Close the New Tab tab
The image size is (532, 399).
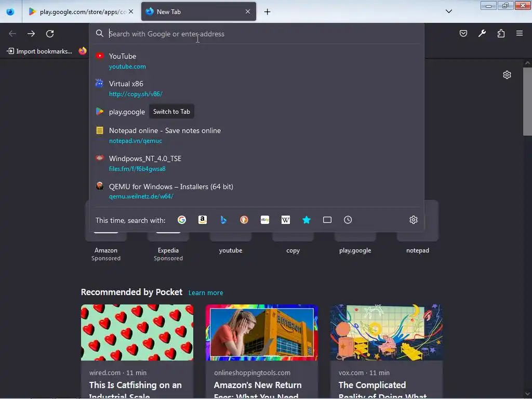pos(248,11)
